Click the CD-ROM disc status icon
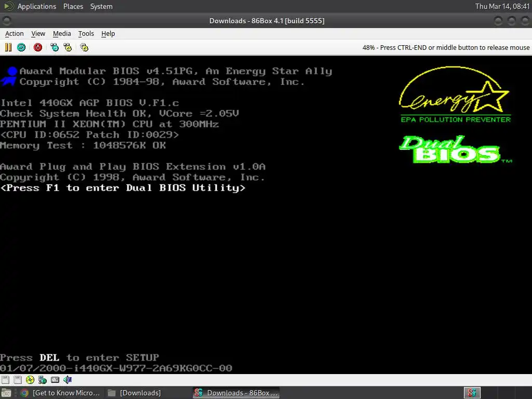 tap(30, 380)
